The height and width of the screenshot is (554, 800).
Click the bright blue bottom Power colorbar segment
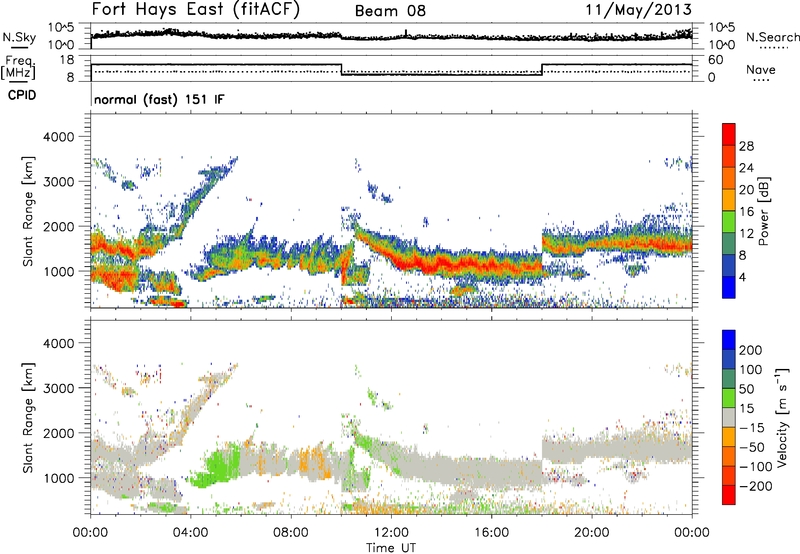click(729, 288)
